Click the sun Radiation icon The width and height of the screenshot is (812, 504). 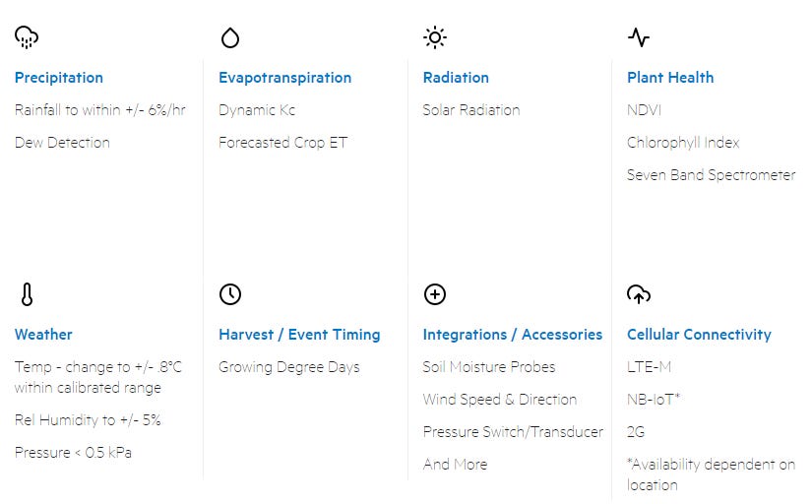435,37
